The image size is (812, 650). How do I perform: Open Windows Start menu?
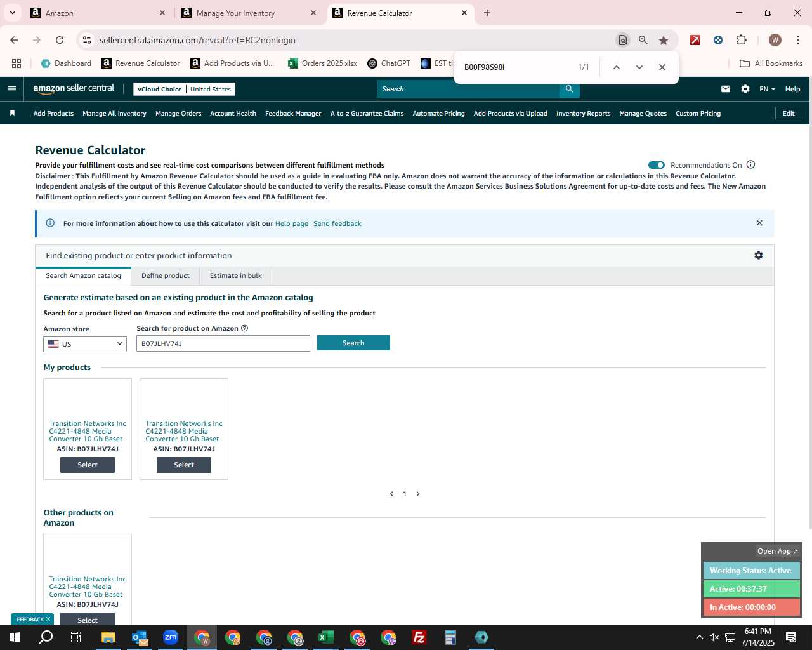coord(15,637)
